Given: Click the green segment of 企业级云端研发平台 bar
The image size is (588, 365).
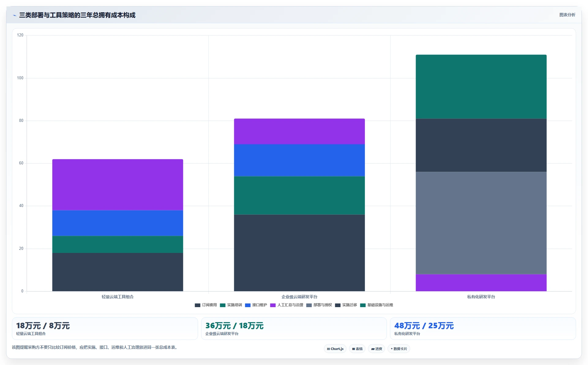Looking at the screenshot, I should (299, 195).
